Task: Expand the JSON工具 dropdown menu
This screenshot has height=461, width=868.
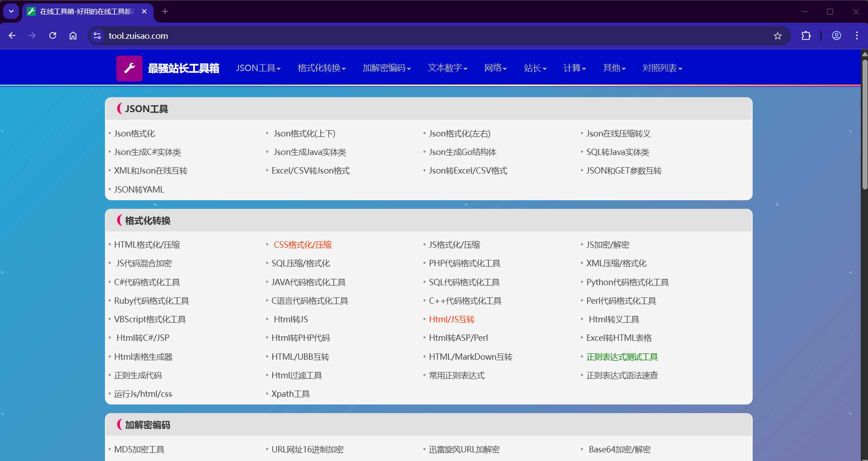Action: pyautogui.click(x=258, y=68)
